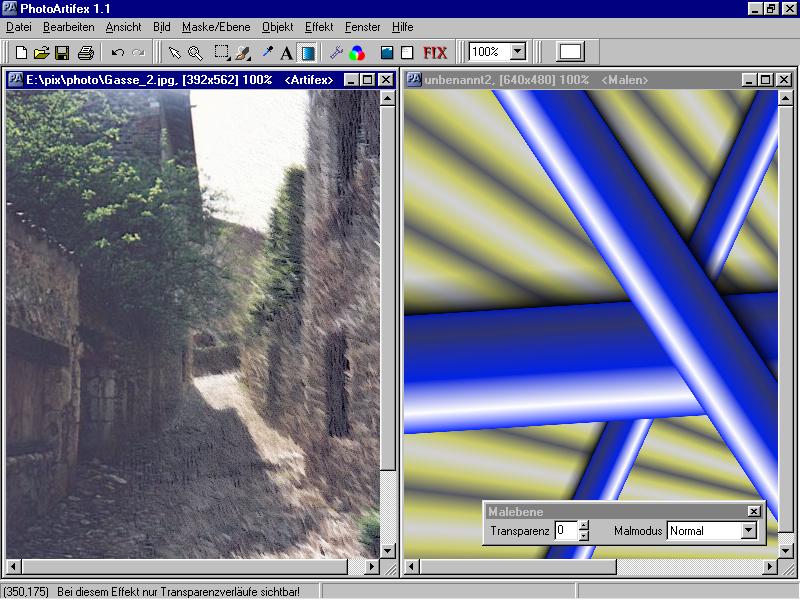Select the magnifier zoom tool

[195, 53]
